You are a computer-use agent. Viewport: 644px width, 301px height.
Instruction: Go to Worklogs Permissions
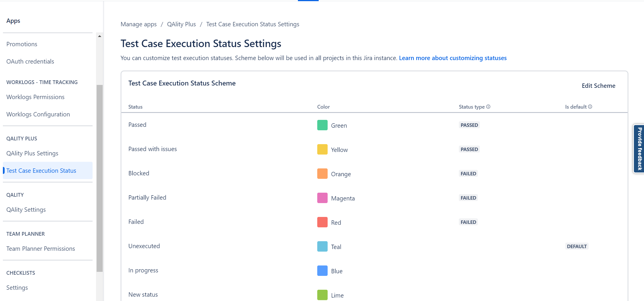click(35, 97)
